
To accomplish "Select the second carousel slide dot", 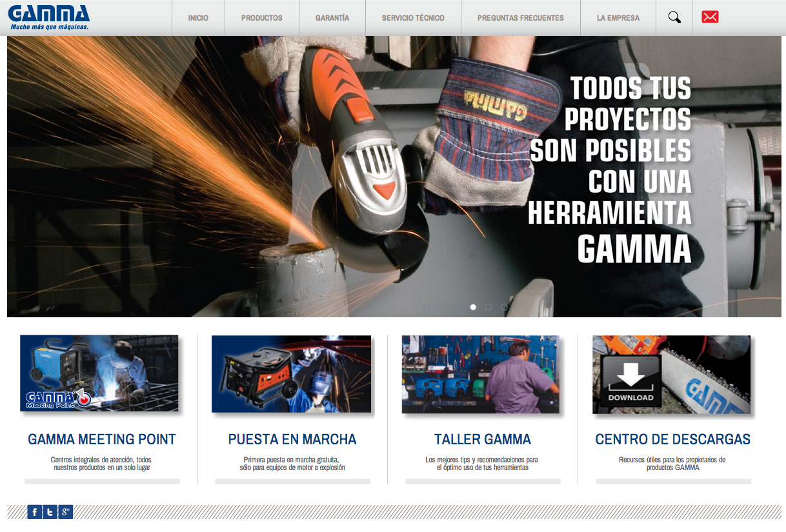I will click(x=442, y=307).
